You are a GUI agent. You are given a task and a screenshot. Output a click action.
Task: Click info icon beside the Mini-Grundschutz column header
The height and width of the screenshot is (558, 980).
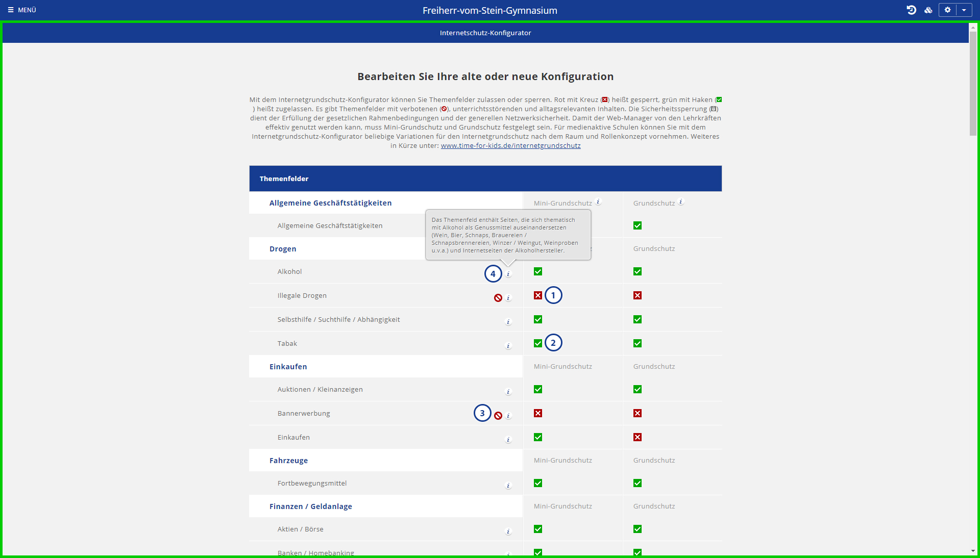(x=598, y=202)
